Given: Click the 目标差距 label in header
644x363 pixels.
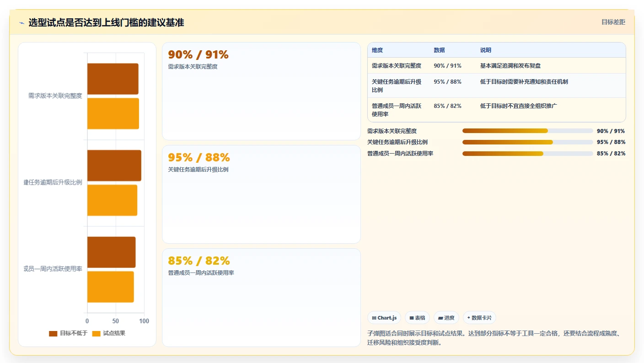Looking at the screenshot, I should coord(613,22).
